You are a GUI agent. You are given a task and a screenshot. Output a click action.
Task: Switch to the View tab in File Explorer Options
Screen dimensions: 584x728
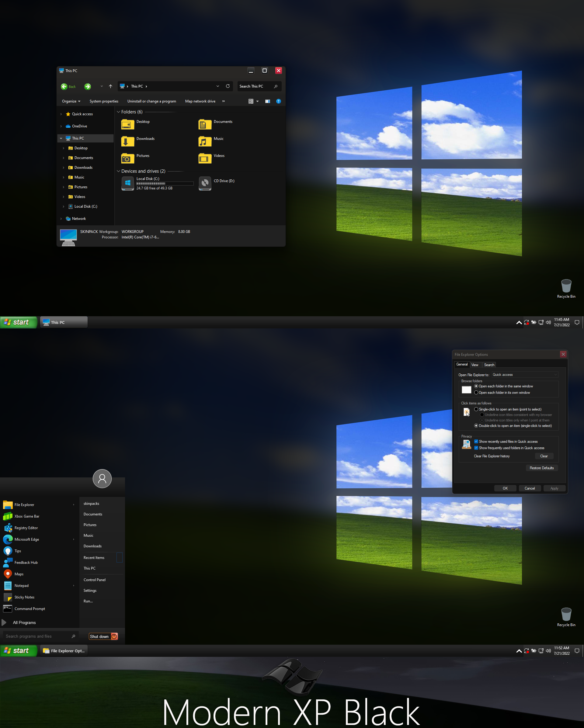coord(475,365)
